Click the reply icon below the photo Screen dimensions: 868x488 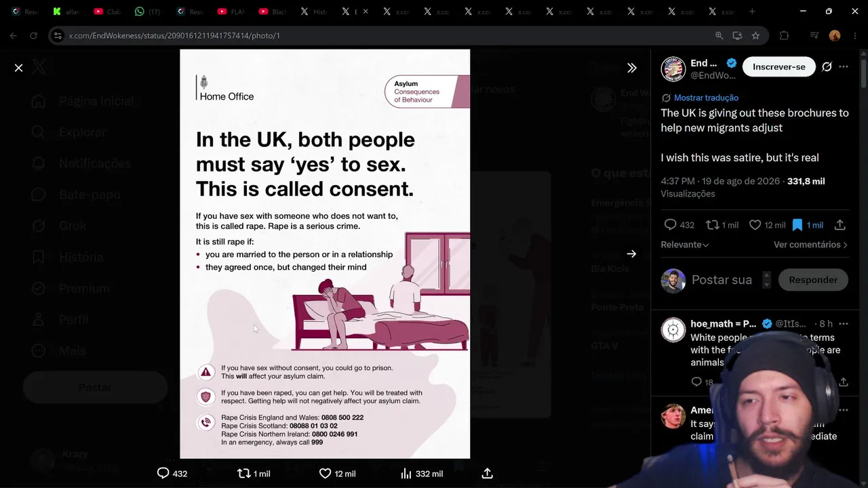163,473
